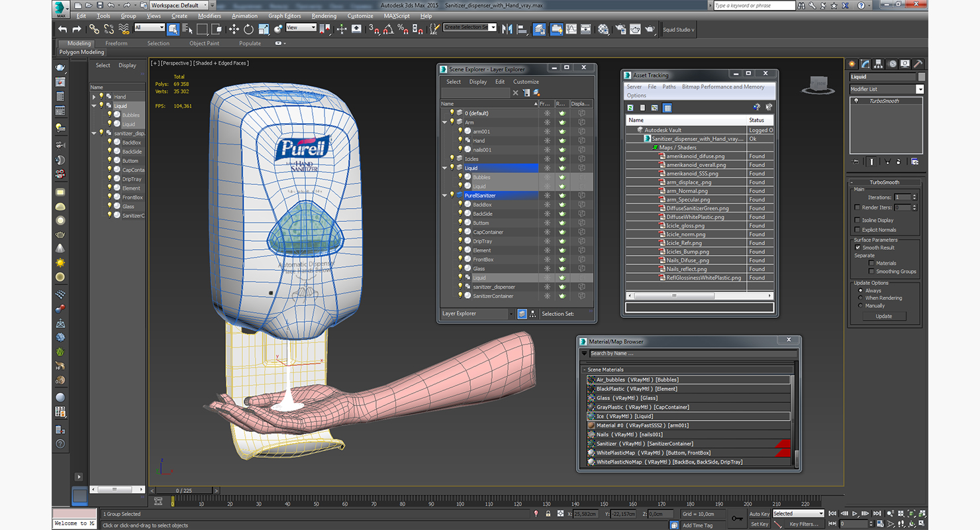
Task: Open the reference coordinate View dropdown
Action: 301,27
